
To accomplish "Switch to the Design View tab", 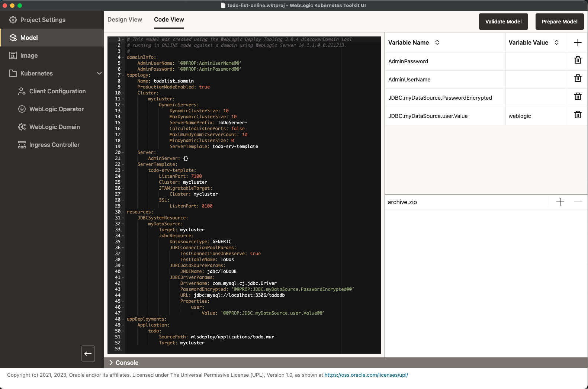I will click(125, 19).
